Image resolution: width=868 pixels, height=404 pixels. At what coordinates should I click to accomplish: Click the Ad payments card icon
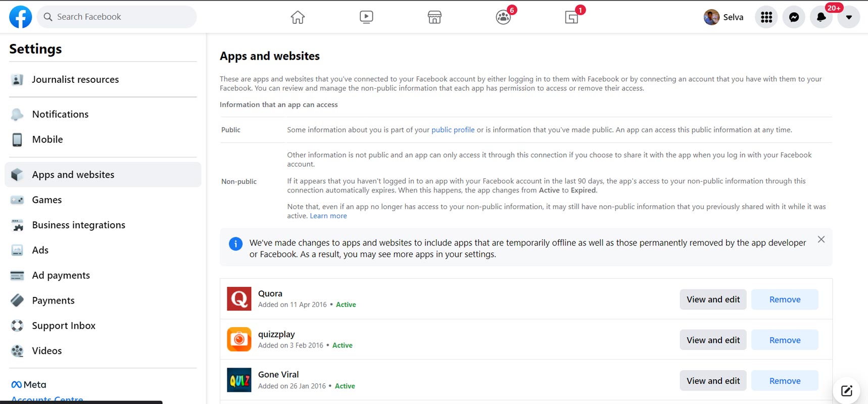point(17,275)
